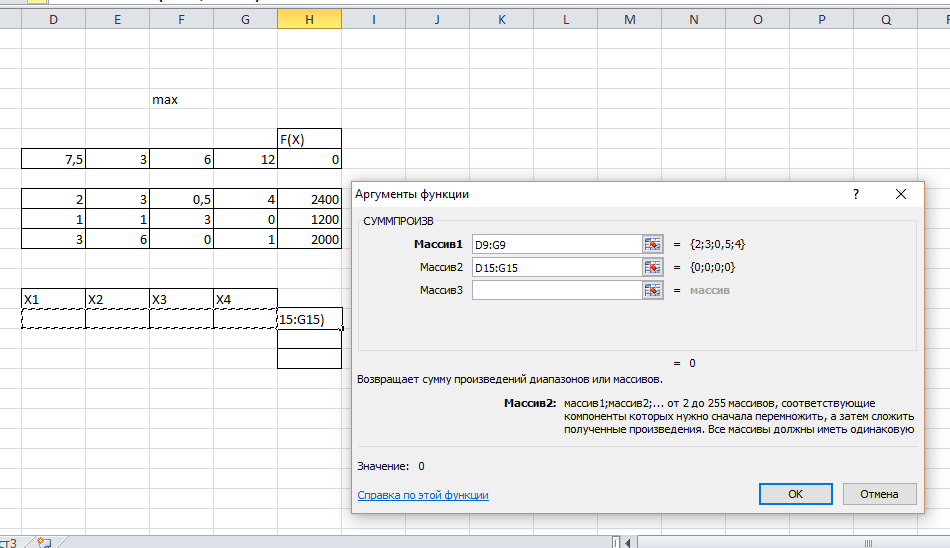
Task: Select the cell containing 'max'
Action: [181, 99]
